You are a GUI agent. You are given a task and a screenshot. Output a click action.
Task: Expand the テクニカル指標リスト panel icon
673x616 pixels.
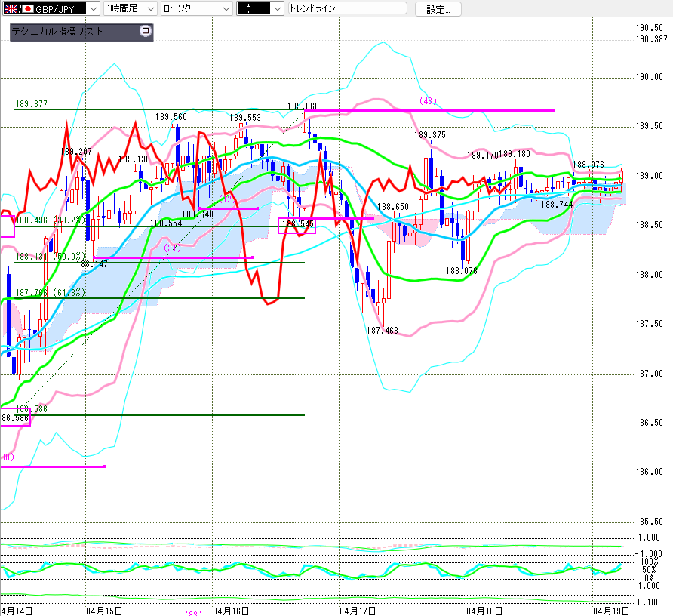(146, 31)
